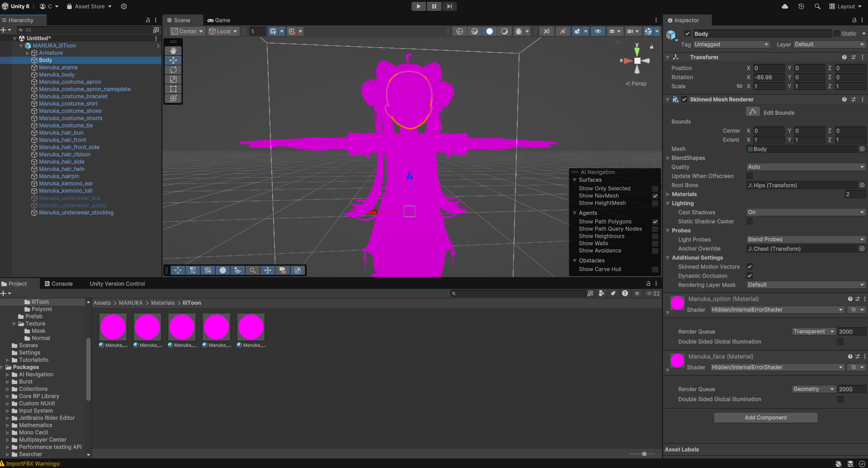868x468 pixels.
Task: Toggle Dynamic Occlusion checkbox
Action: pyautogui.click(x=750, y=276)
